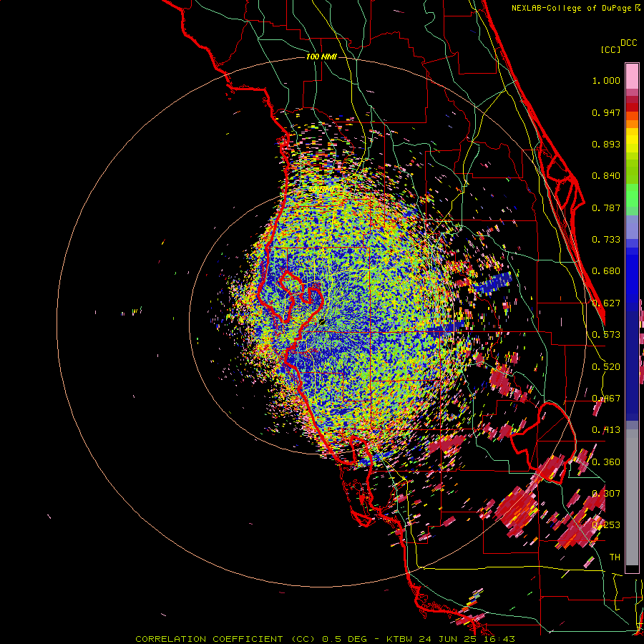Select the 0.947 value on color scale

[x=606, y=112]
